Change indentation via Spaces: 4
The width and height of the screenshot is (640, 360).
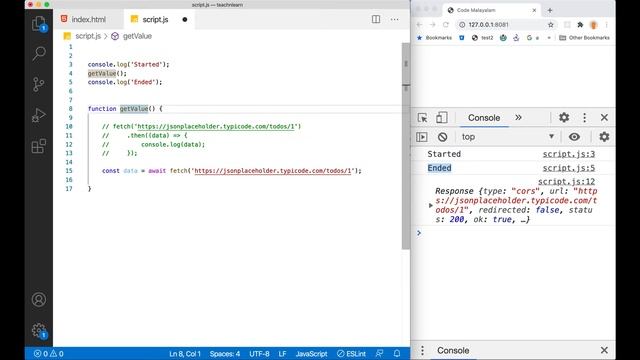click(224, 353)
